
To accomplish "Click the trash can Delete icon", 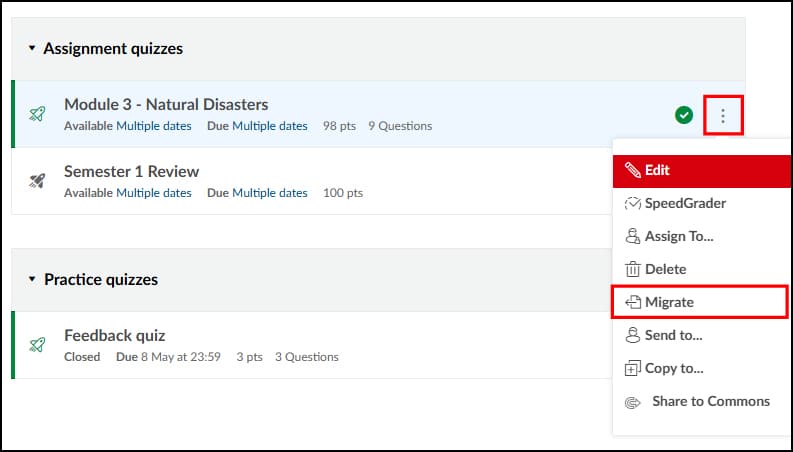I will coord(632,269).
